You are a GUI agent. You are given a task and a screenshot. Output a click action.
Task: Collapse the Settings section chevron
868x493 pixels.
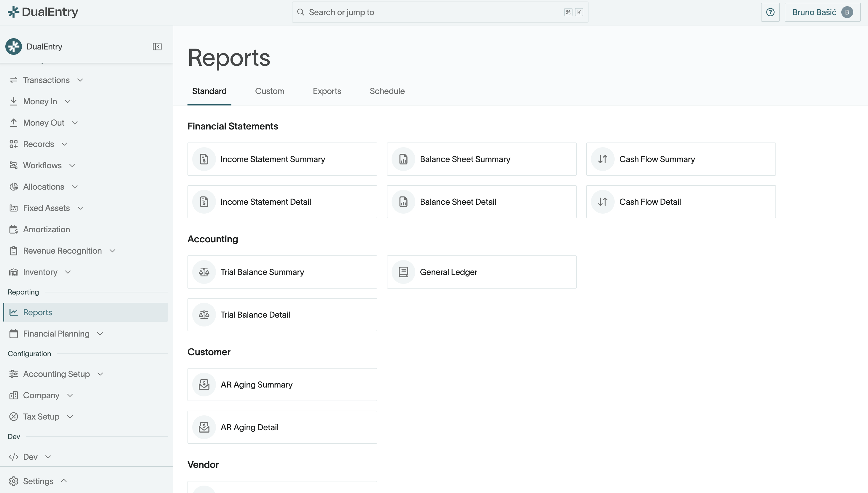coord(64,481)
